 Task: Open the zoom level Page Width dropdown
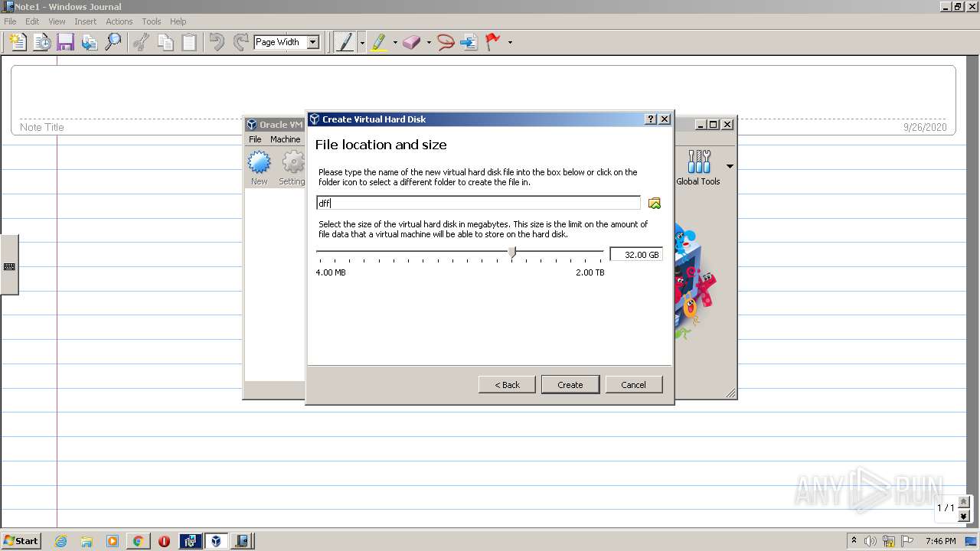pos(312,42)
